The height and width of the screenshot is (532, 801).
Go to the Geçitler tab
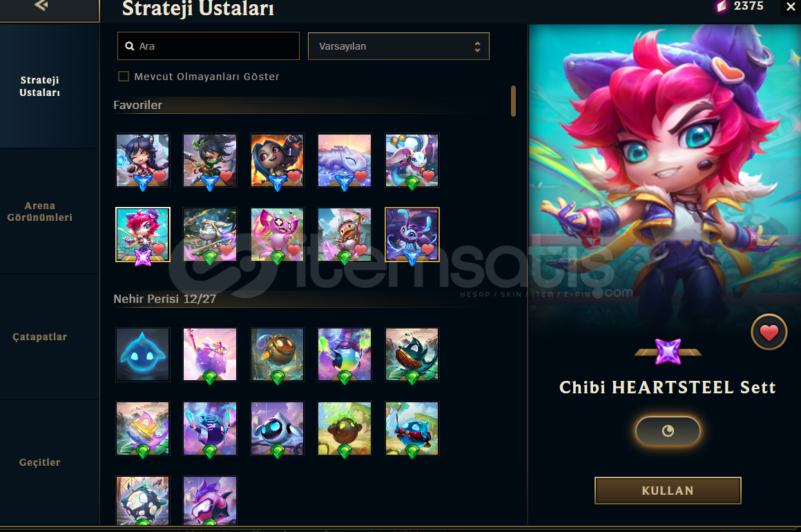[40, 462]
